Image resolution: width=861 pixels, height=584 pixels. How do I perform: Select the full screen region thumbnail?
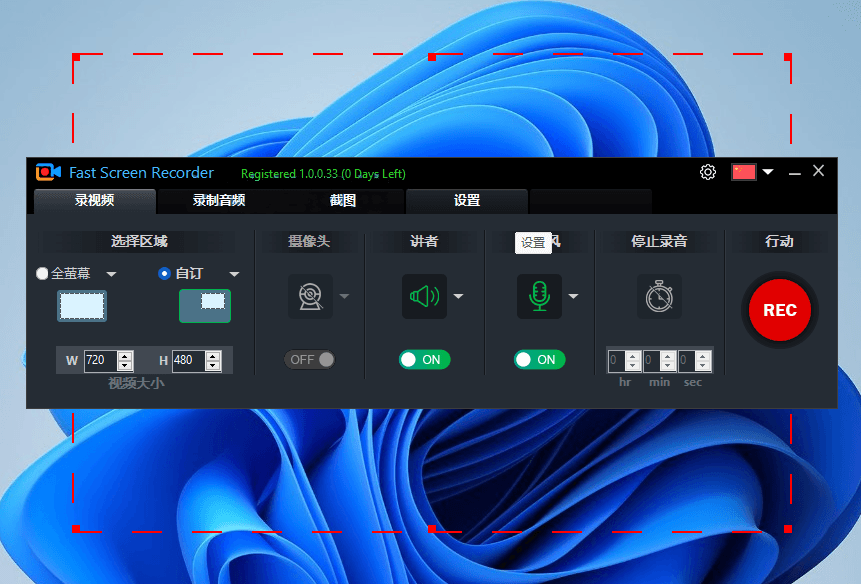(82, 306)
